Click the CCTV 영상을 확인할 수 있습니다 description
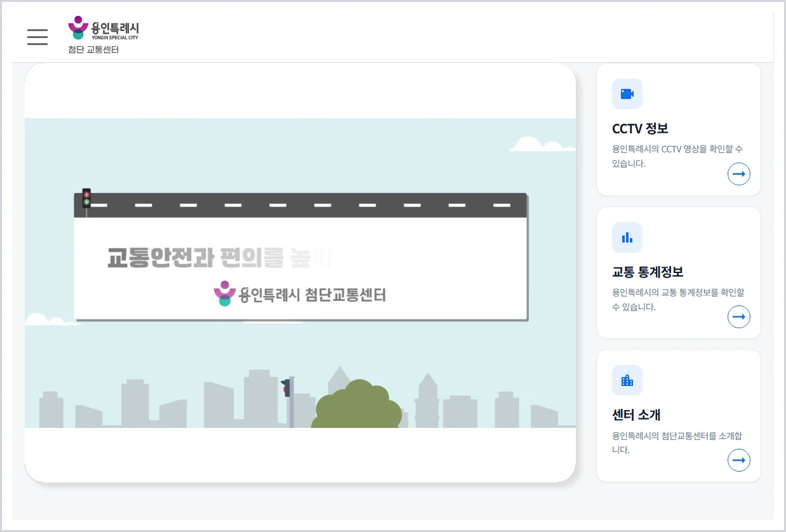Image resolution: width=786 pixels, height=532 pixels. tap(677, 156)
